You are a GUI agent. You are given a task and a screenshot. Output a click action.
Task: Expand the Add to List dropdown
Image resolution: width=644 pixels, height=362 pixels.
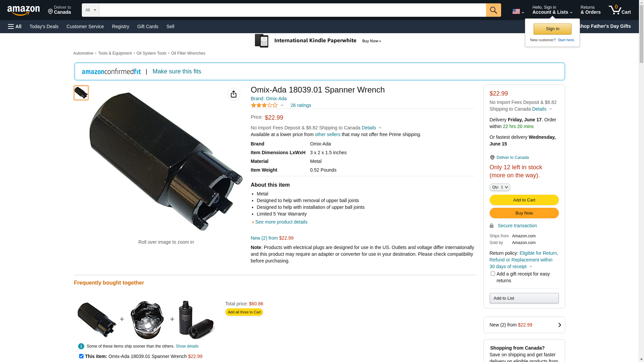(524, 298)
